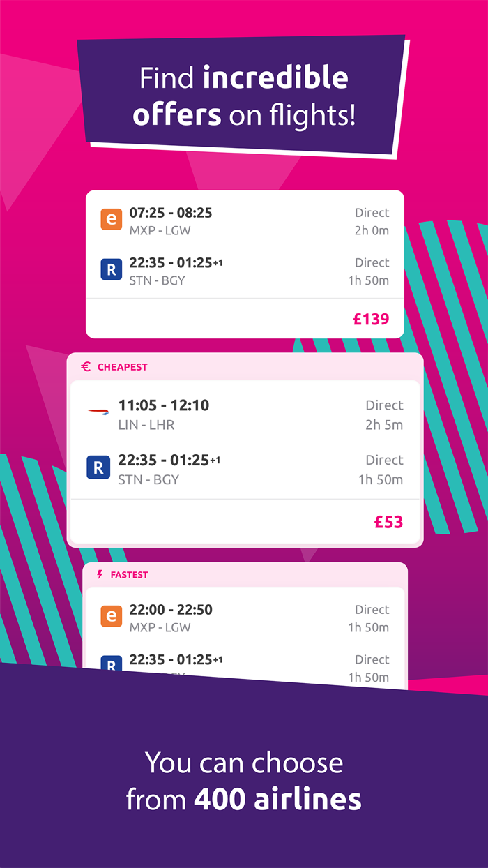488x868 pixels.
Task: Click the Ryanair icon in the Cheapest card
Action: pyautogui.click(x=98, y=467)
